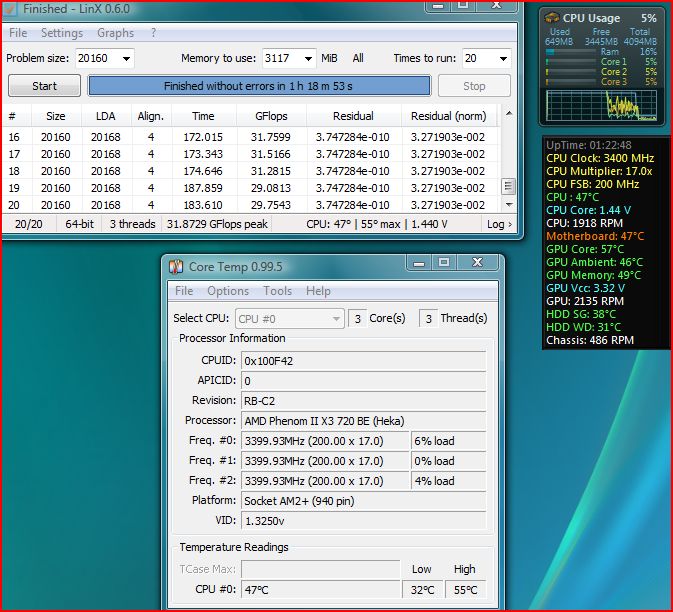
Task: Sort by the Size column header
Action: click(x=56, y=116)
